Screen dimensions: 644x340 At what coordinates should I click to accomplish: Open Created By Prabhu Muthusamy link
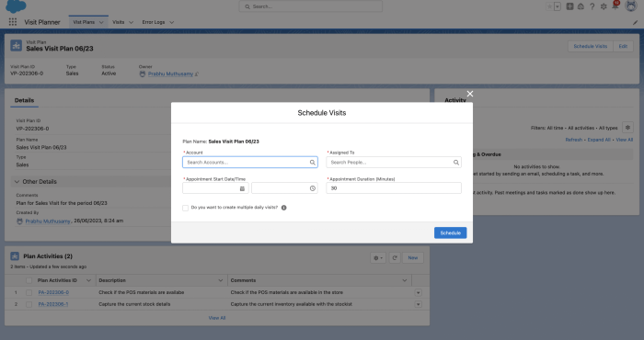tap(48, 221)
